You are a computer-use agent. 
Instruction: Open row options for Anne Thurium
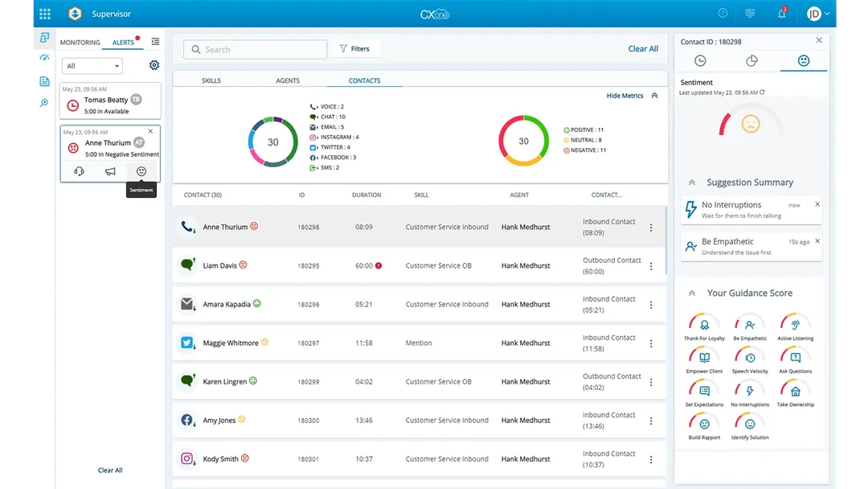pyautogui.click(x=651, y=228)
